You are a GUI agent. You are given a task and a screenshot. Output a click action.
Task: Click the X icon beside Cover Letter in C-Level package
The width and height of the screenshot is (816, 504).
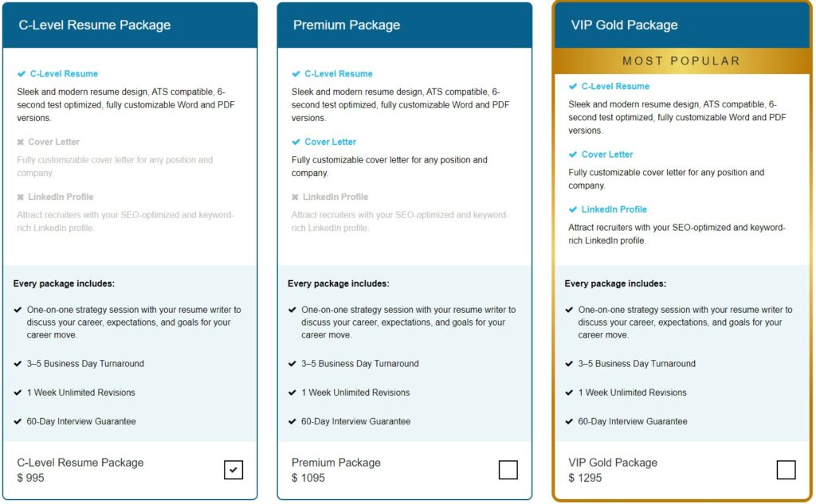click(22, 142)
